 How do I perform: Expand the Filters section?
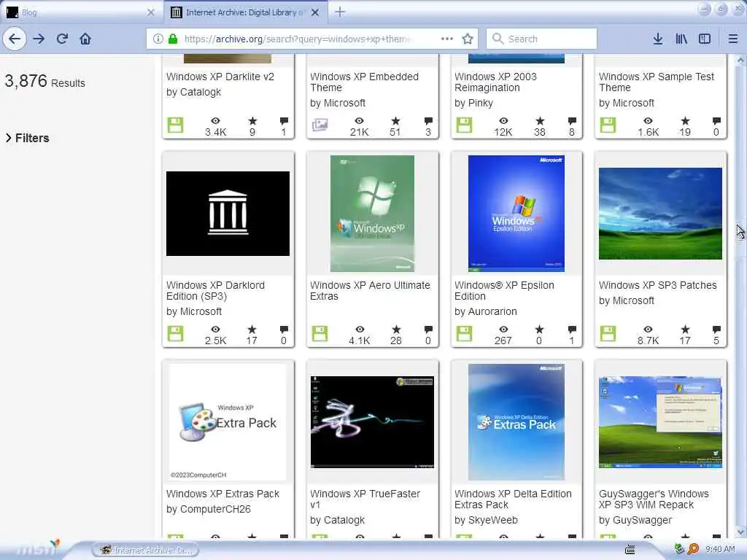coord(27,138)
